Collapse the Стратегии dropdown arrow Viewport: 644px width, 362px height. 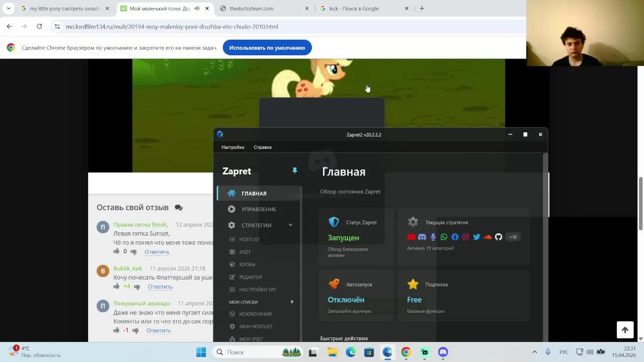290,225
